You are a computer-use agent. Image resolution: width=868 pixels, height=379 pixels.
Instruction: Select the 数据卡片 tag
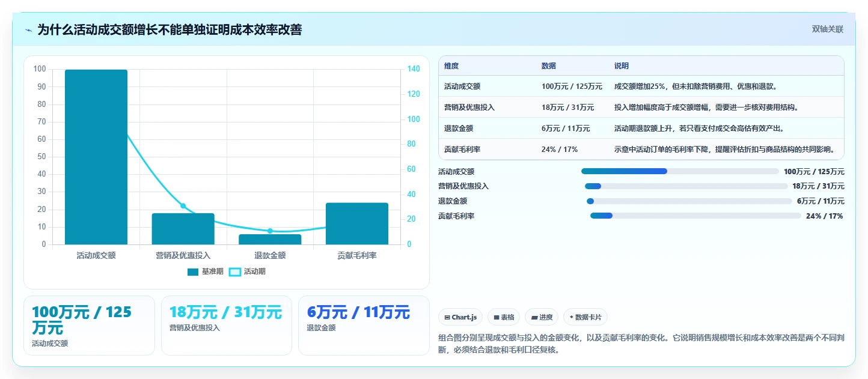(585, 317)
